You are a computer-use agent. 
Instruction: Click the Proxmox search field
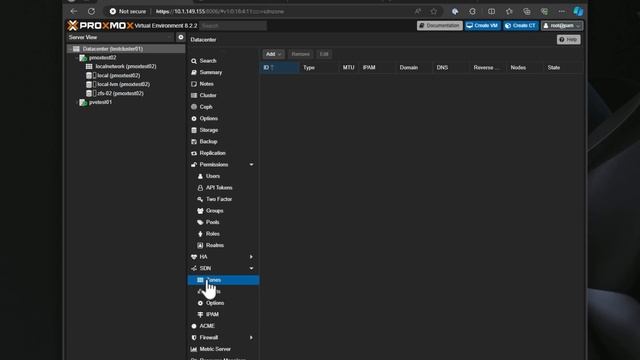(233, 25)
